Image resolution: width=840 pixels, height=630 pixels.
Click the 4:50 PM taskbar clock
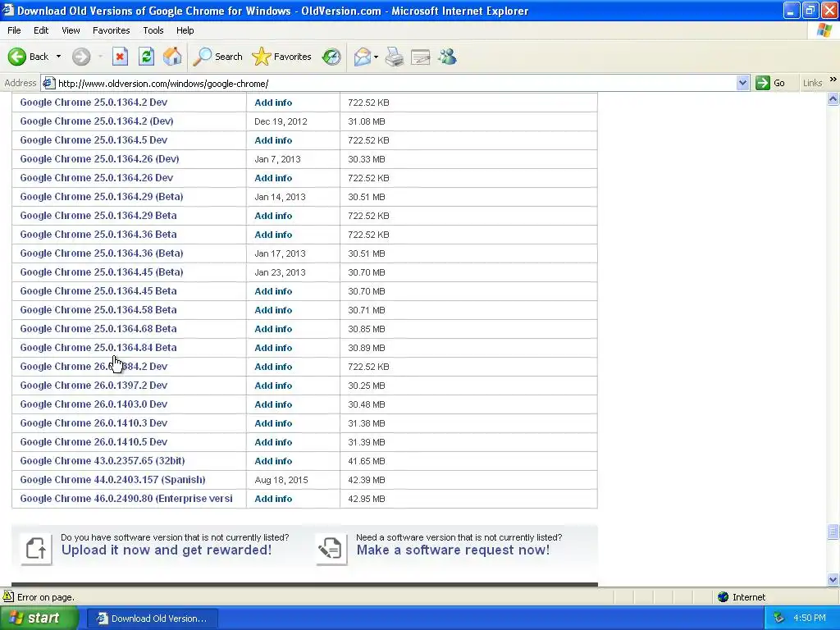810,619
